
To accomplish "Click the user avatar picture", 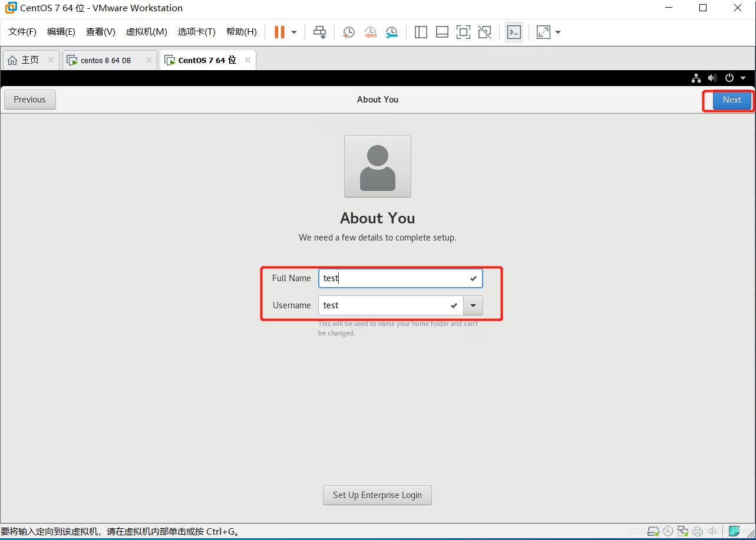I will pos(378,166).
